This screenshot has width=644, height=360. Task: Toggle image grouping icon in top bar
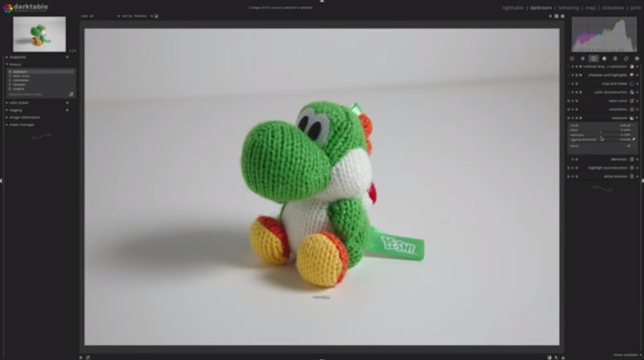pos(550,16)
